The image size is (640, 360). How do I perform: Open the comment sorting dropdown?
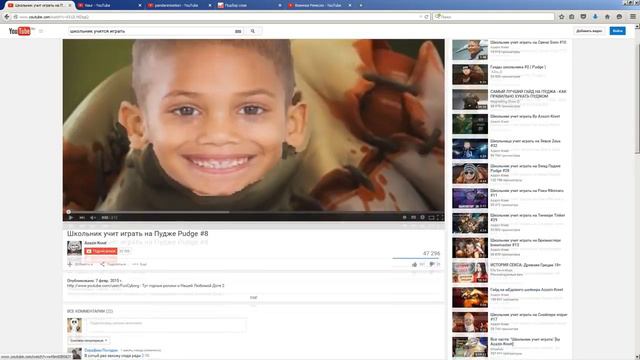tap(89, 340)
